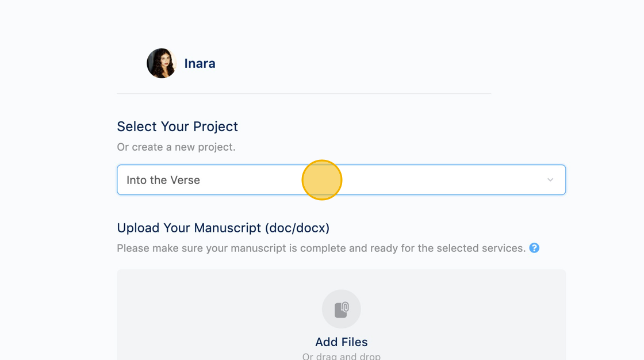
Task: Click the 'Upload Your Manuscript (doc/docx)' heading
Action: (224, 228)
